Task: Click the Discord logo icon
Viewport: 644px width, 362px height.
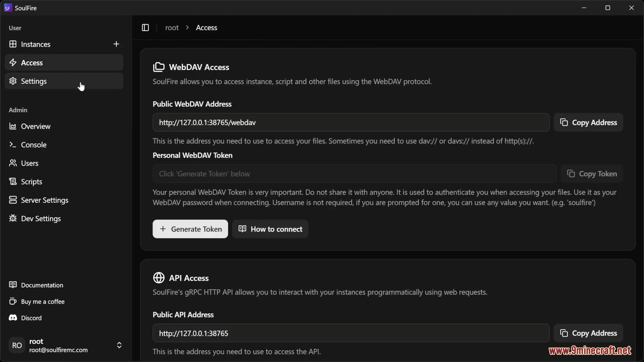Action: [13, 317]
